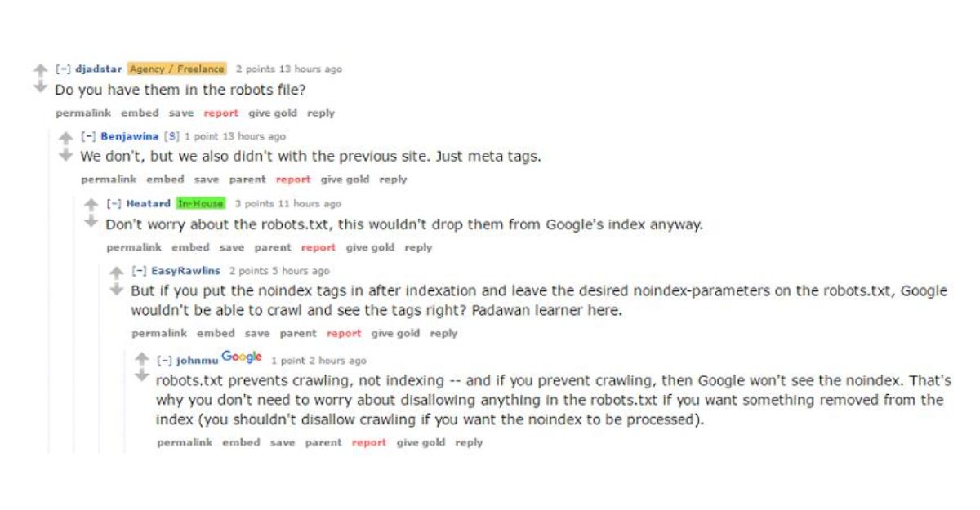Collapse Benjawina's comment with [–] toggle

(87, 136)
